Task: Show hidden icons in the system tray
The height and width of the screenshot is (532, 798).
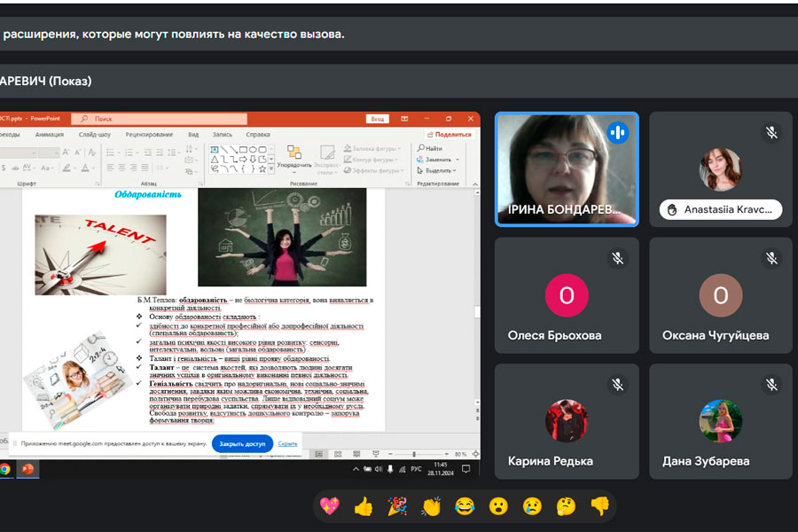Action: click(x=356, y=469)
